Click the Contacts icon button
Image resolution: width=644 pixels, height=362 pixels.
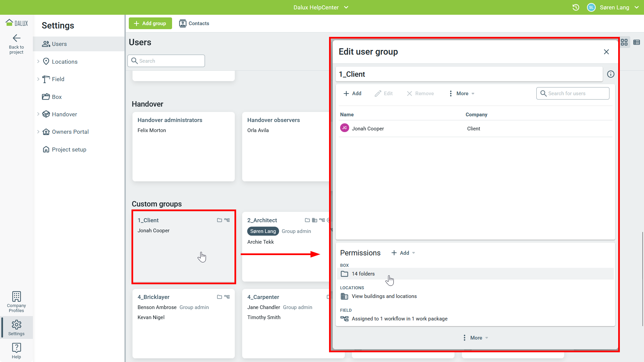194,23
